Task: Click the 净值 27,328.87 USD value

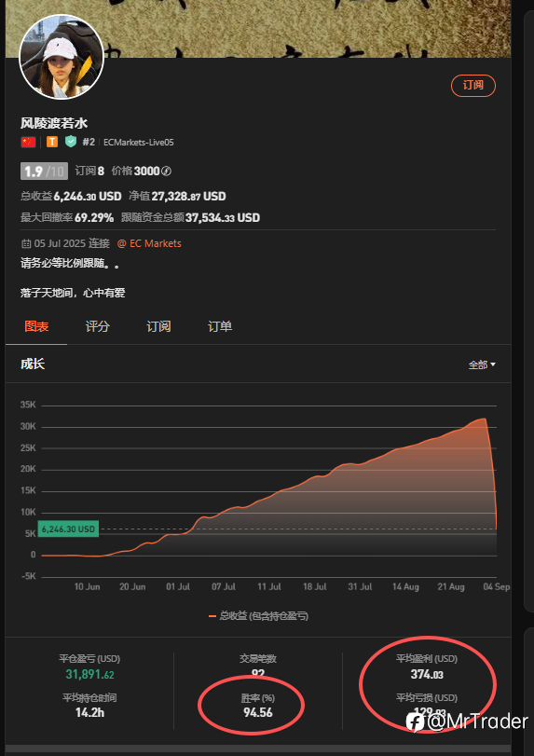Action: pyautogui.click(x=188, y=197)
